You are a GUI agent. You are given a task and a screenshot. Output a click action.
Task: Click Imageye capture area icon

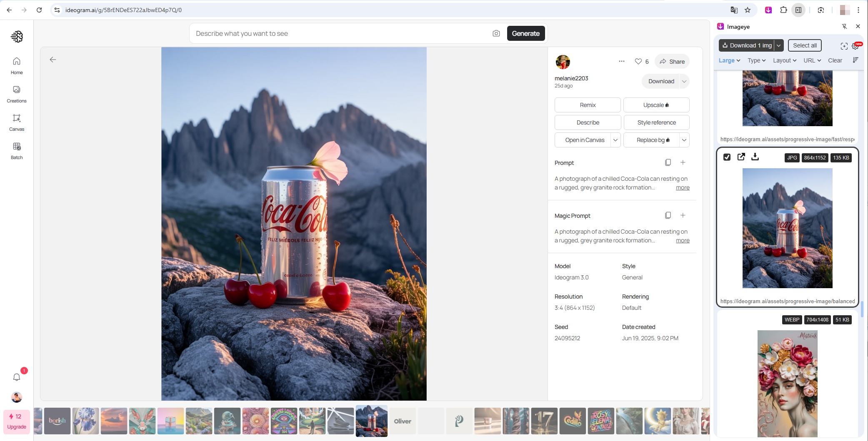[x=844, y=46]
